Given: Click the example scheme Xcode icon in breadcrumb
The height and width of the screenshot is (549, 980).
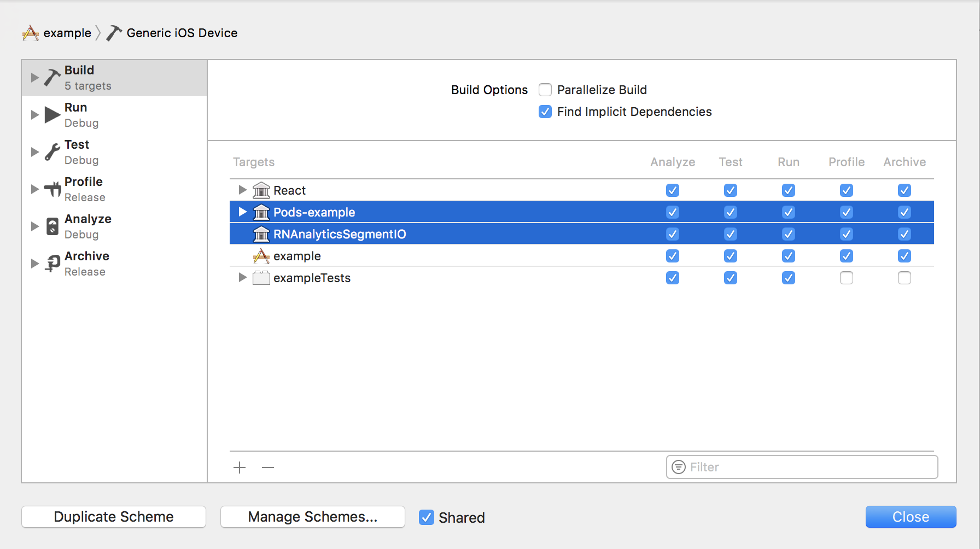Looking at the screenshot, I should pyautogui.click(x=31, y=33).
